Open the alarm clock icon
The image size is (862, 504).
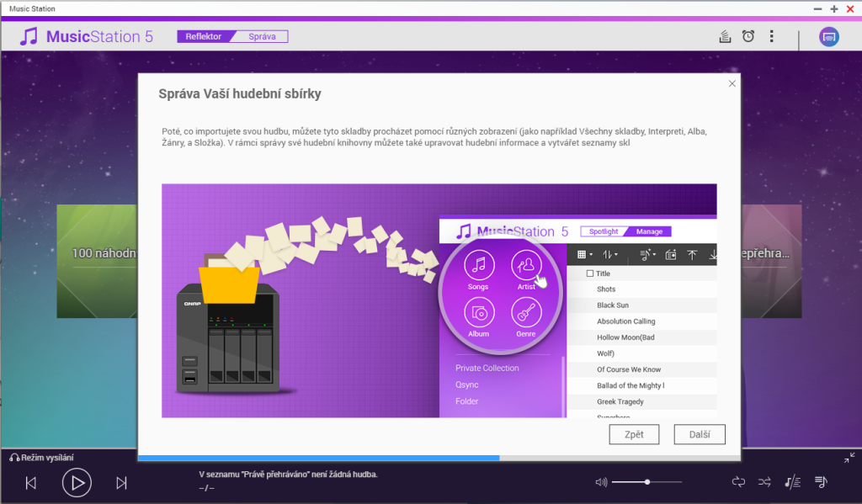coord(748,36)
